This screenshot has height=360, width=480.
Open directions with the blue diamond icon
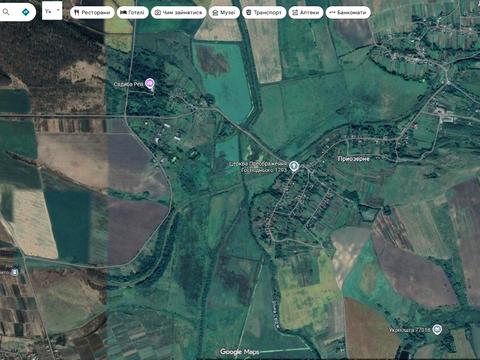point(25,12)
